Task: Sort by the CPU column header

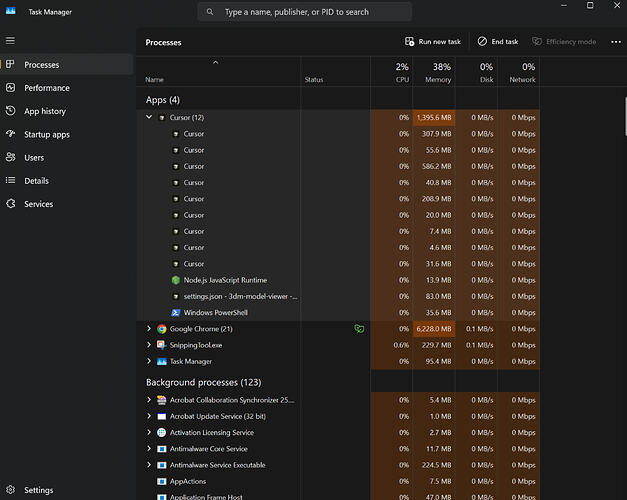Action: pos(391,72)
